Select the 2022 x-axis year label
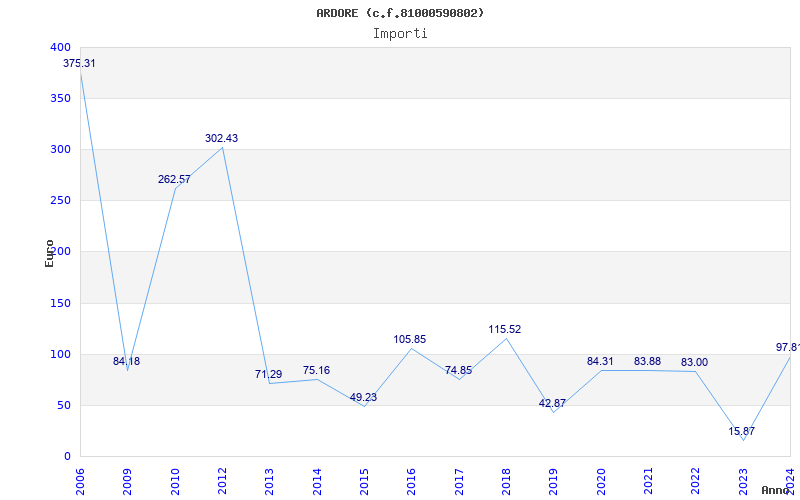Screen dimensions: 800x500 [x=696, y=482]
